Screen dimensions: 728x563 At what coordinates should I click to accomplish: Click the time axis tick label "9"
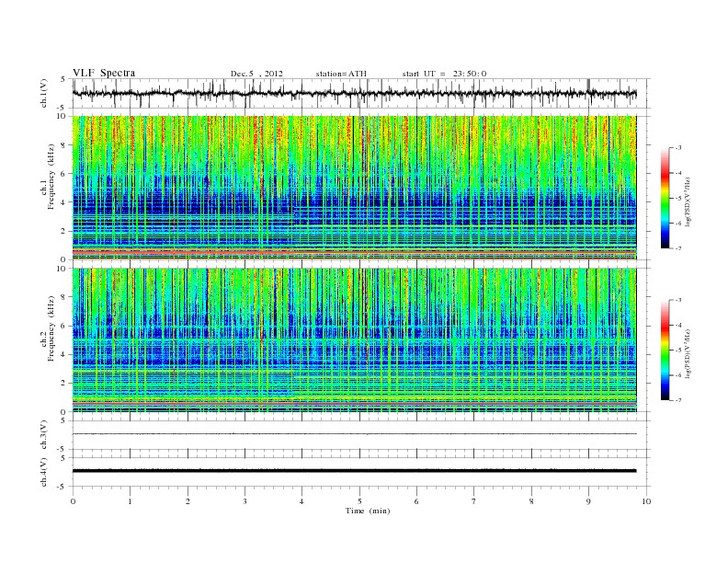(x=588, y=501)
